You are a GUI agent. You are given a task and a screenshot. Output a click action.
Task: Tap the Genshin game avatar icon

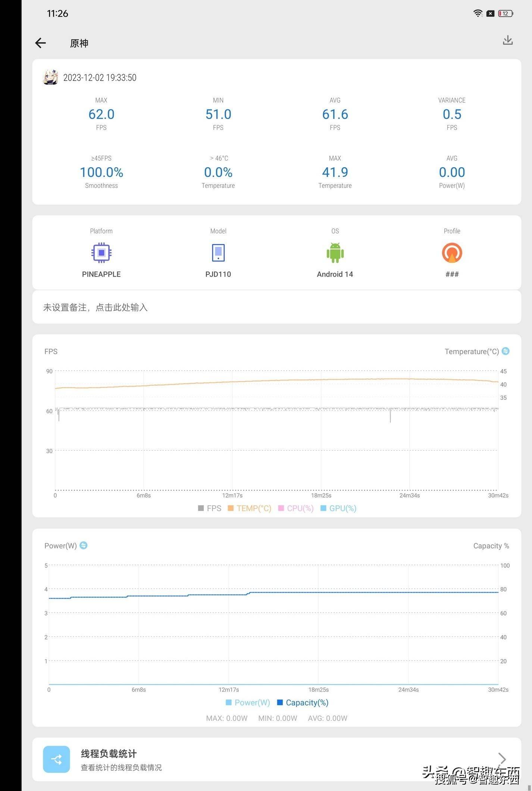click(x=50, y=77)
